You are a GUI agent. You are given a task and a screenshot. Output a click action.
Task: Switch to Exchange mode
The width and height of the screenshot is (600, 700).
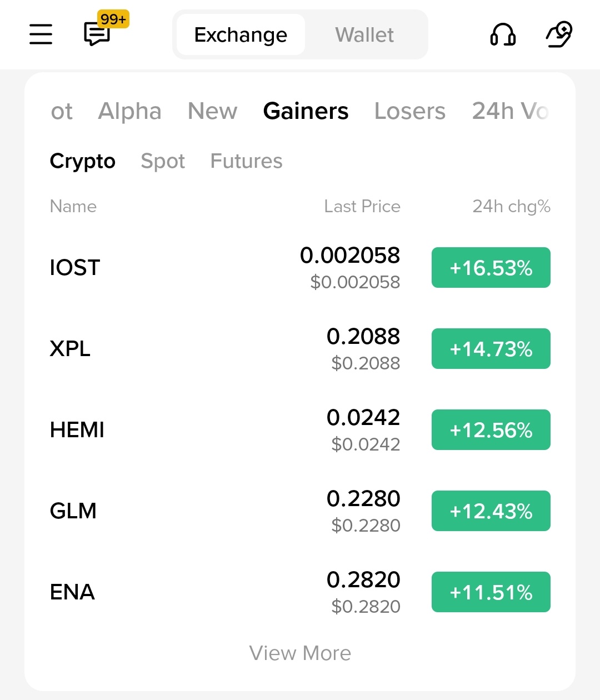241,35
